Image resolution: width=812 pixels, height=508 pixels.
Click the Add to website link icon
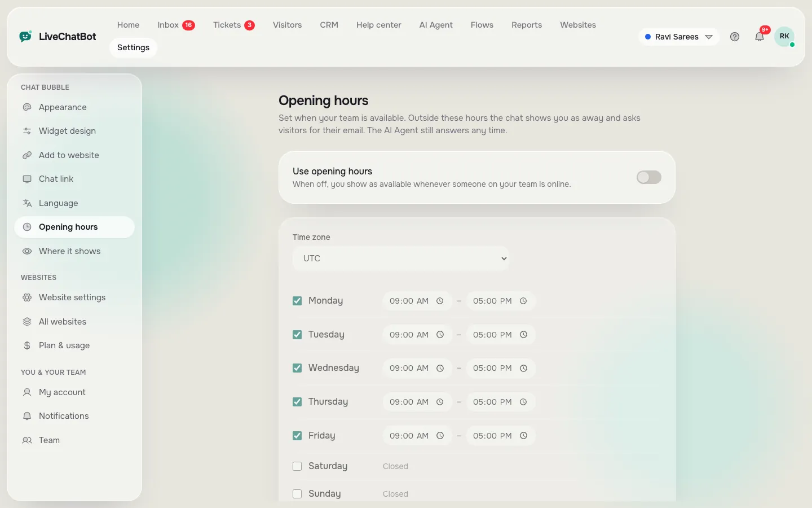(27, 155)
